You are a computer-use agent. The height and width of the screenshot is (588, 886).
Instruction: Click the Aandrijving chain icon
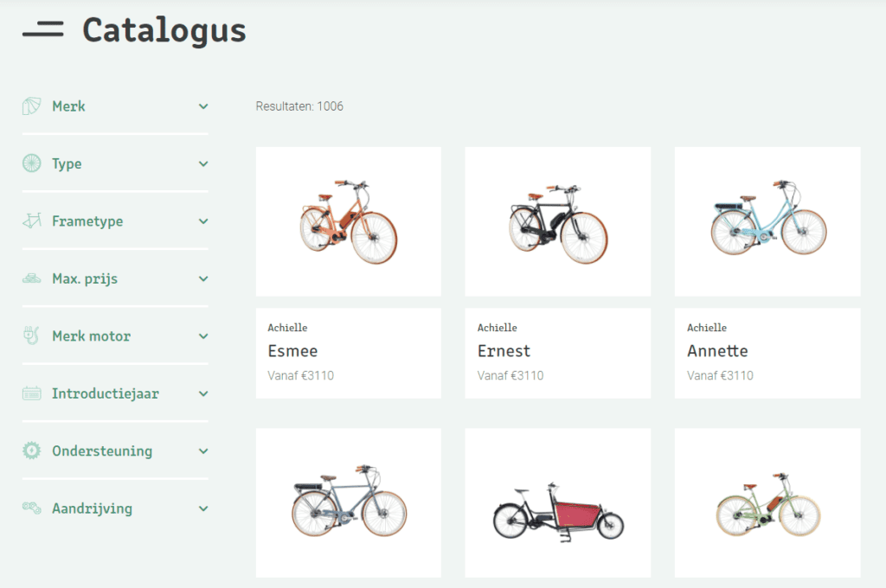[x=32, y=508]
